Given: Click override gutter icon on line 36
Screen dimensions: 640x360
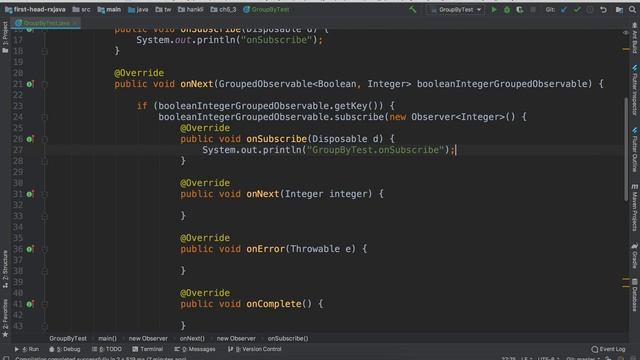Looking at the screenshot, I should pyautogui.click(x=30, y=249).
